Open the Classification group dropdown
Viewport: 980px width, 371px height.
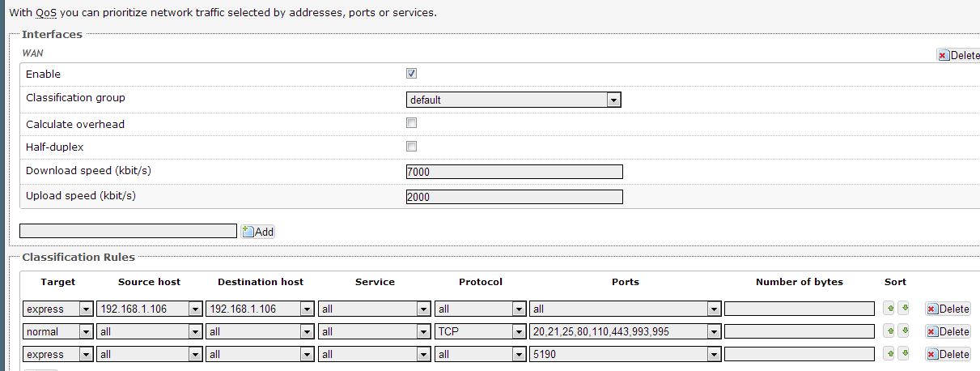pyautogui.click(x=514, y=100)
